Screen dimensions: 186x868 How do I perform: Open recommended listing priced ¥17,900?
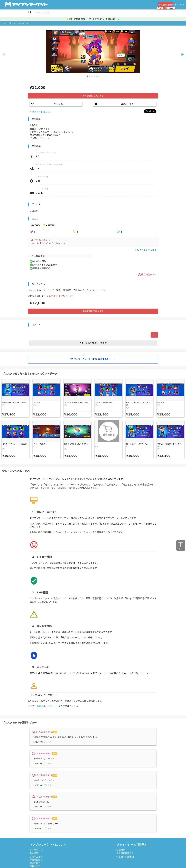pyautogui.click(x=15, y=398)
